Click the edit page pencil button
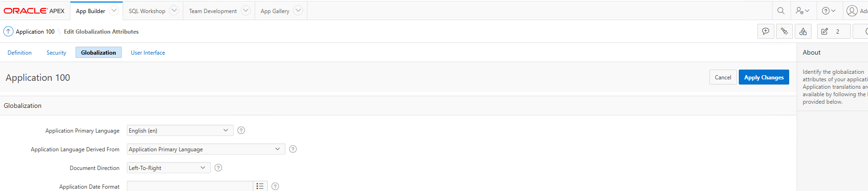 pos(825,31)
